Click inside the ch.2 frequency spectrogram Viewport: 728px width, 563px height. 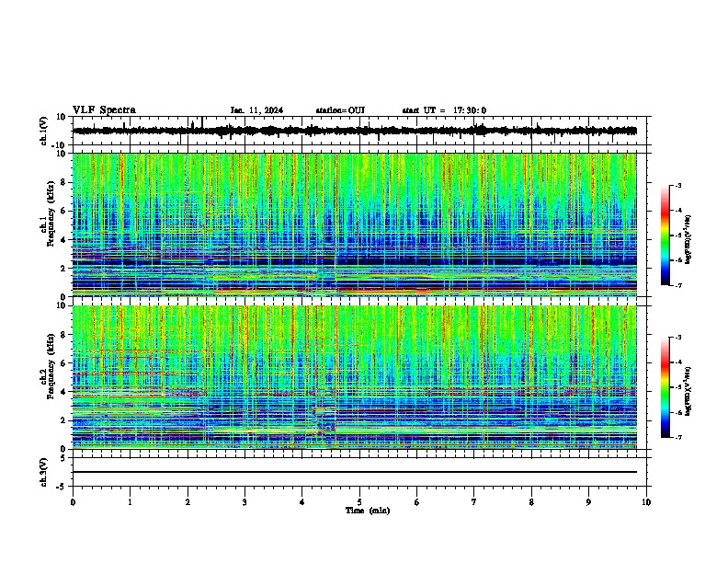[355, 377]
